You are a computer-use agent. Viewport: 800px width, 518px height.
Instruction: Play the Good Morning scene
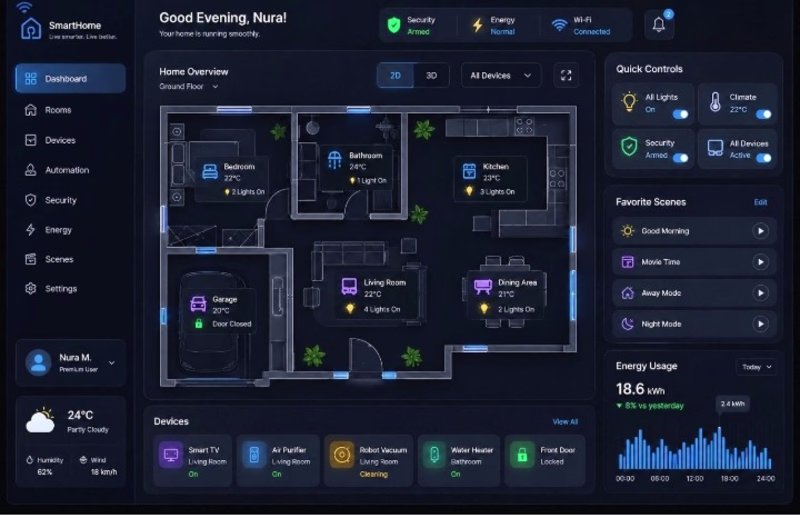760,231
